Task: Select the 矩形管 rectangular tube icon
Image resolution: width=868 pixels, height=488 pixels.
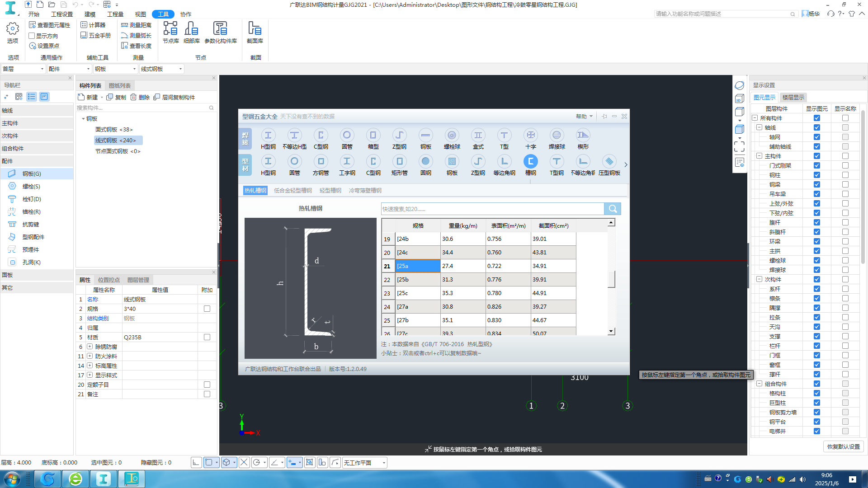Action: [x=399, y=165]
